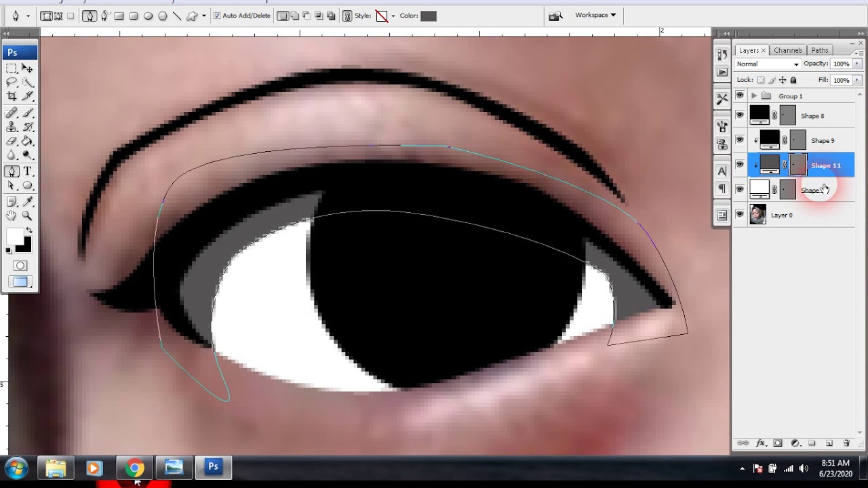Hide the Shape 8 layer
868x488 pixels.
tap(740, 116)
